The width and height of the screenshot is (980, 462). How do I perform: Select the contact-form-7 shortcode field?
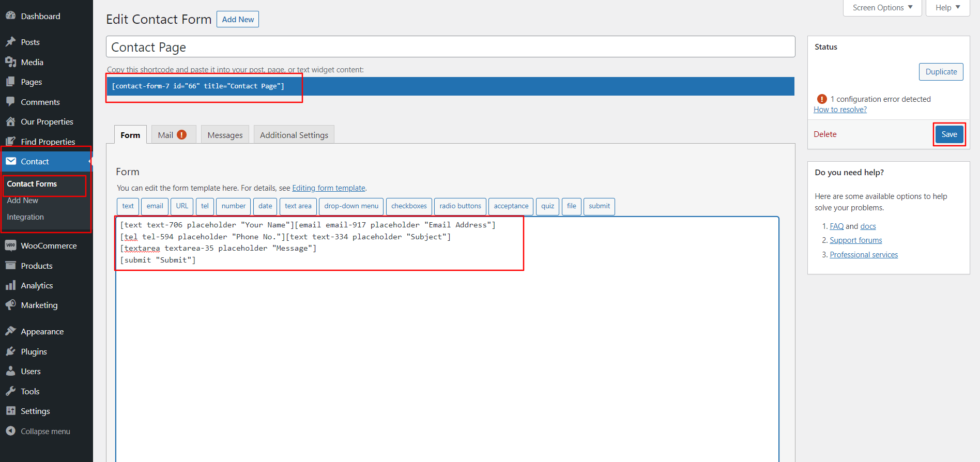pyautogui.click(x=450, y=86)
